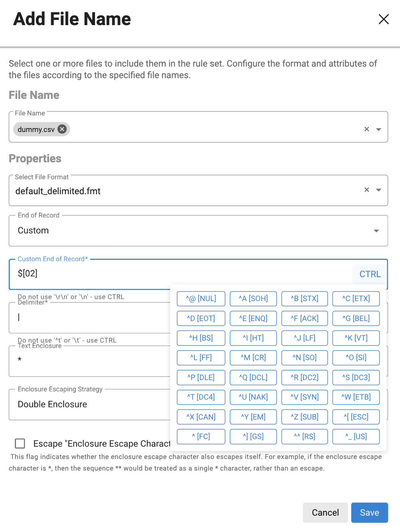Click the Save button
This screenshot has width=400, height=532.
tap(369, 512)
